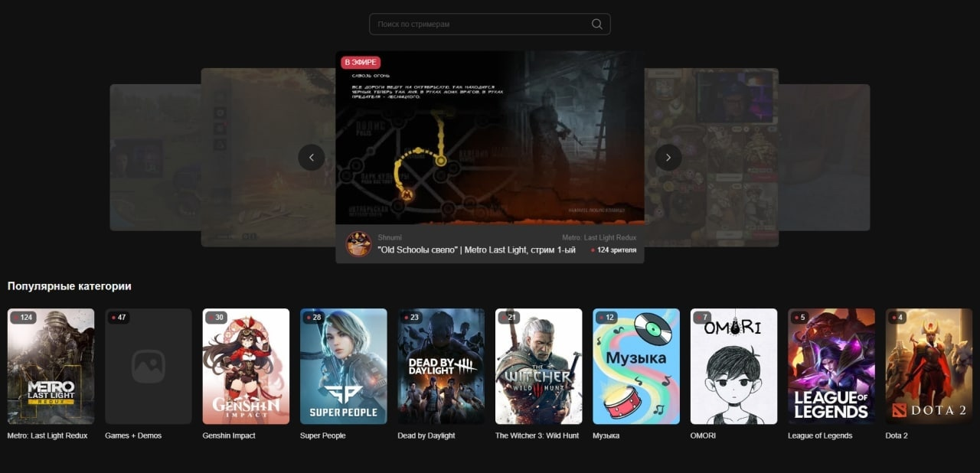Click the "Популярные категории" heading
Screen dimensions: 980x473
tap(70, 286)
